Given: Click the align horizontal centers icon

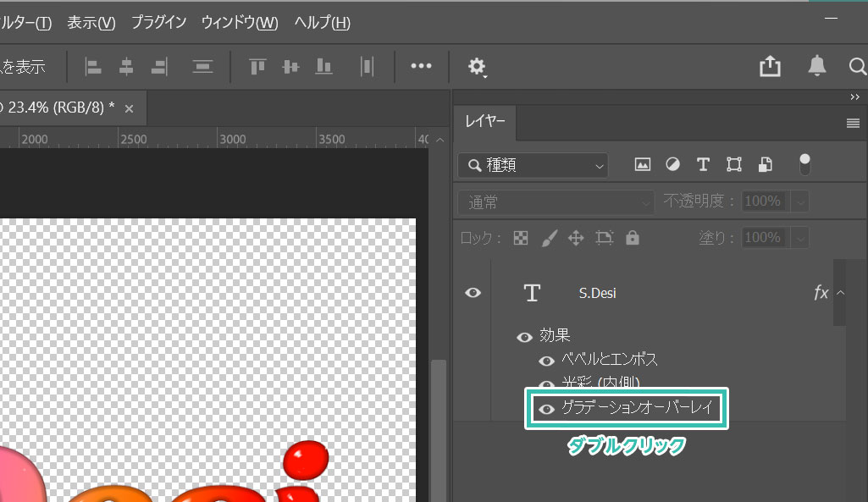Looking at the screenshot, I should [126, 67].
